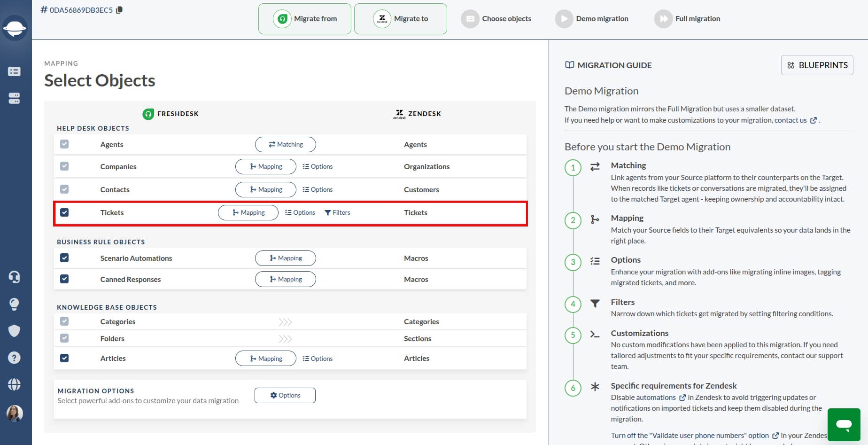Copy the migration ID 0DA56869DB3EC5
This screenshot has width=868, height=445.
pos(119,10)
